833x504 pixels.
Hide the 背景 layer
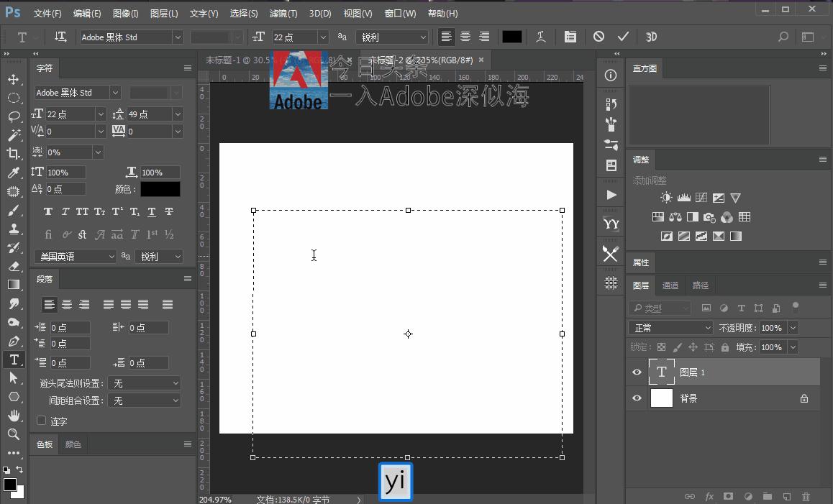(x=637, y=398)
